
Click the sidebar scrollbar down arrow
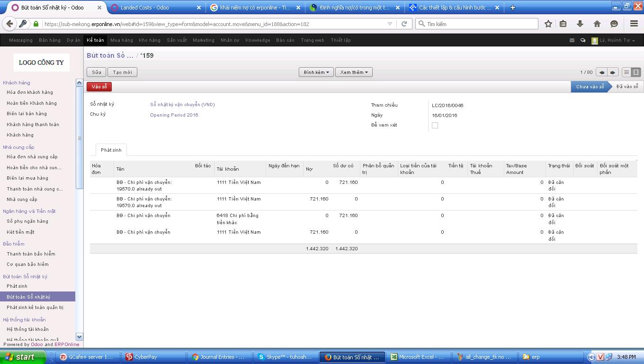(79, 337)
